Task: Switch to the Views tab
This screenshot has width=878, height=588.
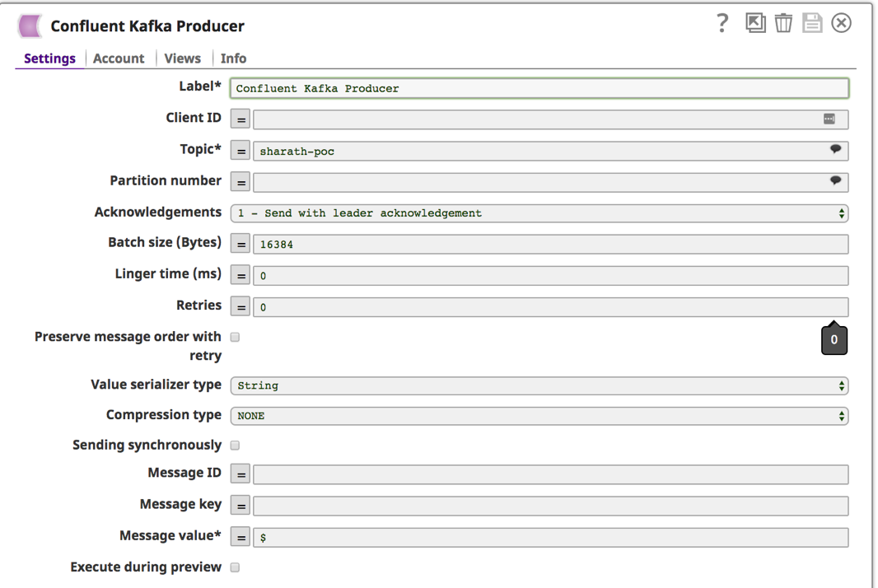Action: pos(183,58)
